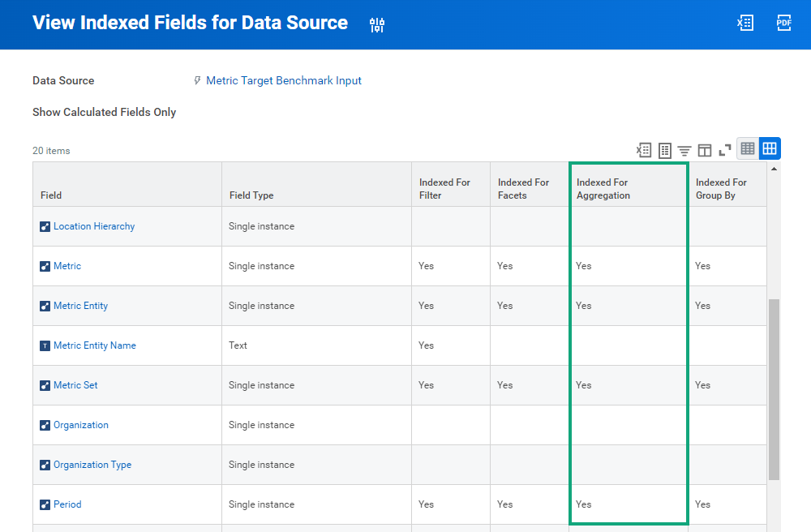
Task: Click Metric Entity row's field type icon
Action: [45, 306]
